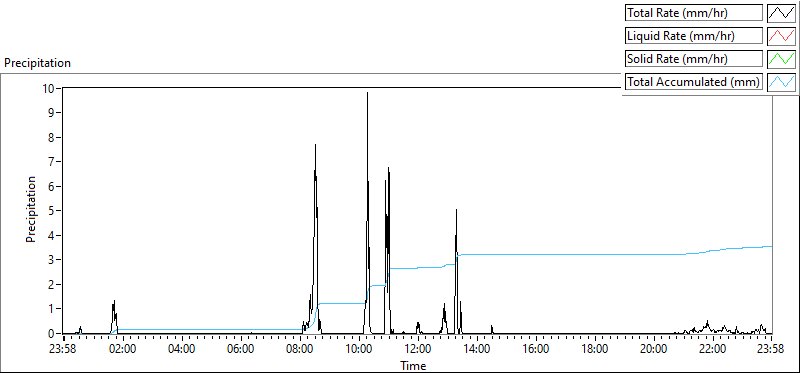Click the 16:00 time axis label
Screen dimensions: 800x373
tap(536, 350)
